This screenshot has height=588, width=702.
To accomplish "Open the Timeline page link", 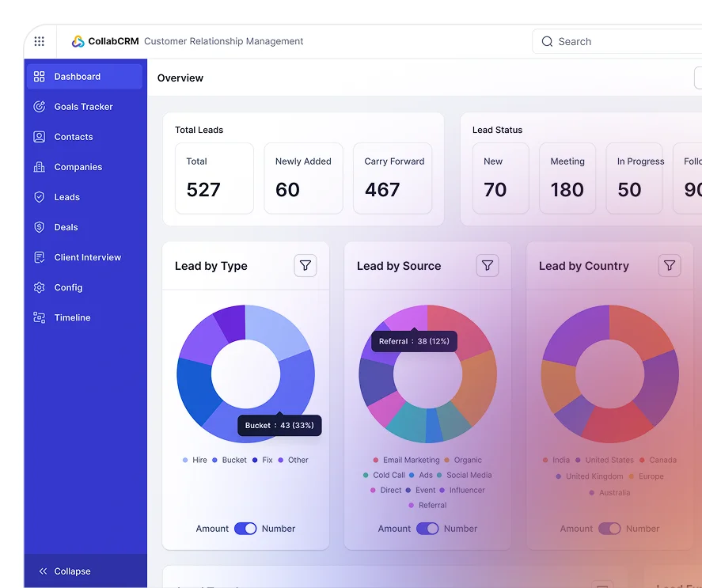I will (x=72, y=317).
